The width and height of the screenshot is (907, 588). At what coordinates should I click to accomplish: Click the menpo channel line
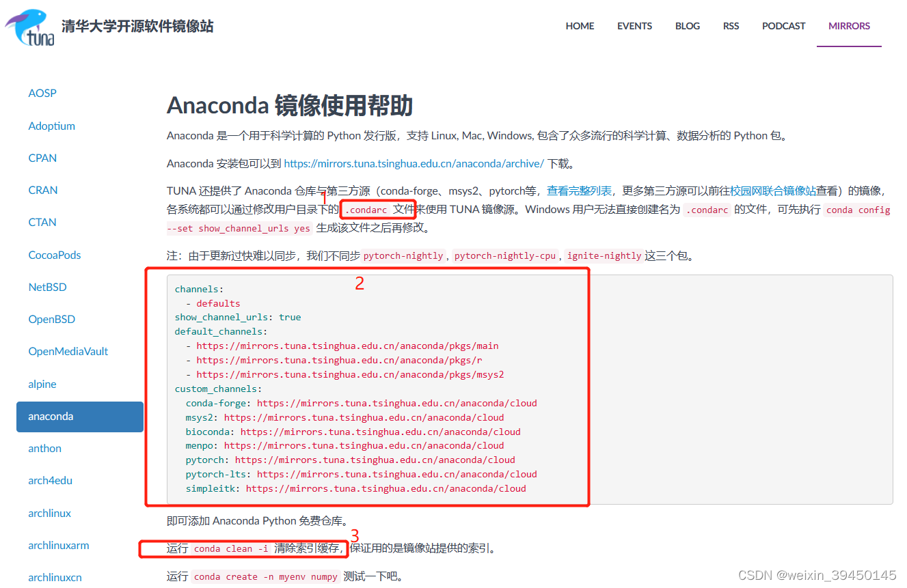click(345, 445)
